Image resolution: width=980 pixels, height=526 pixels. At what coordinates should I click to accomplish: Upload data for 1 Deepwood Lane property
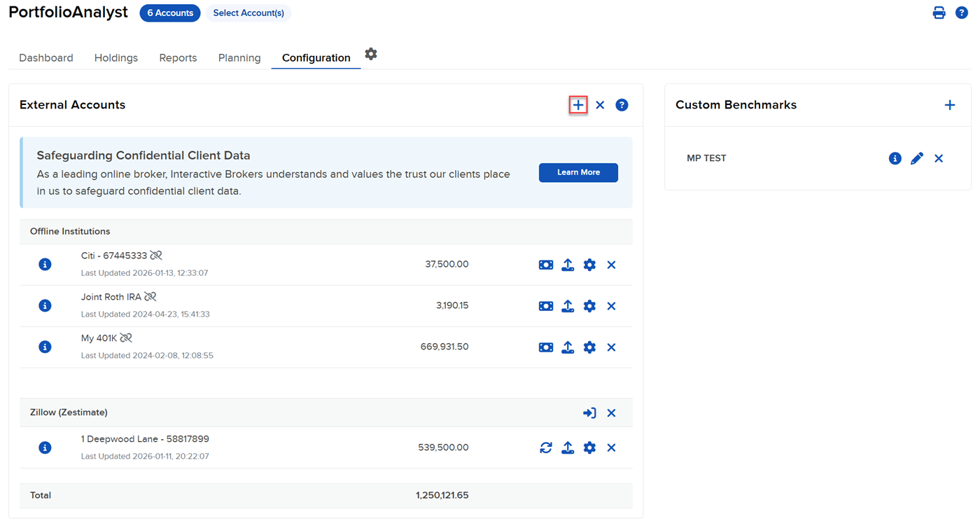click(x=568, y=447)
